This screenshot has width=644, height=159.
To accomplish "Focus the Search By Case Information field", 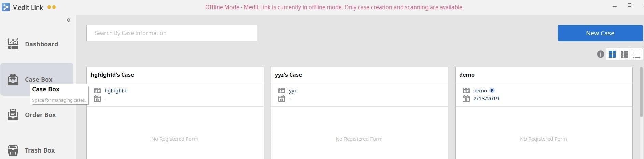I will (172, 33).
